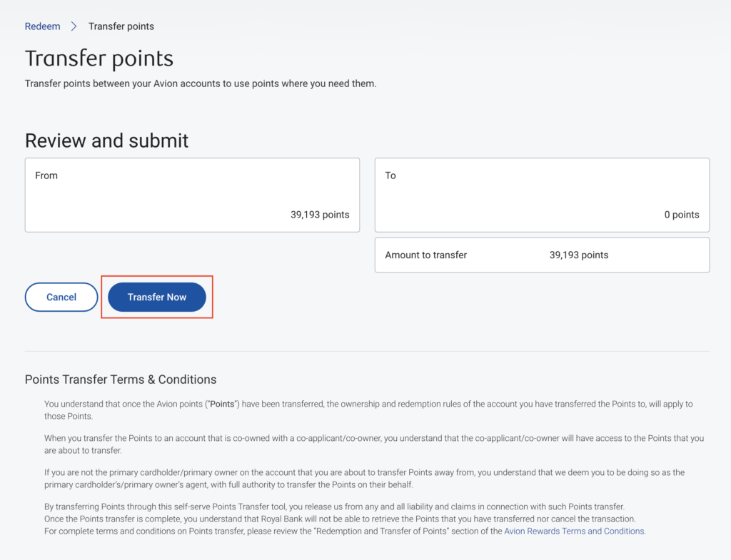Click the paragraph about primary cardholder's agent
The width and height of the screenshot is (731, 560).
(364, 478)
